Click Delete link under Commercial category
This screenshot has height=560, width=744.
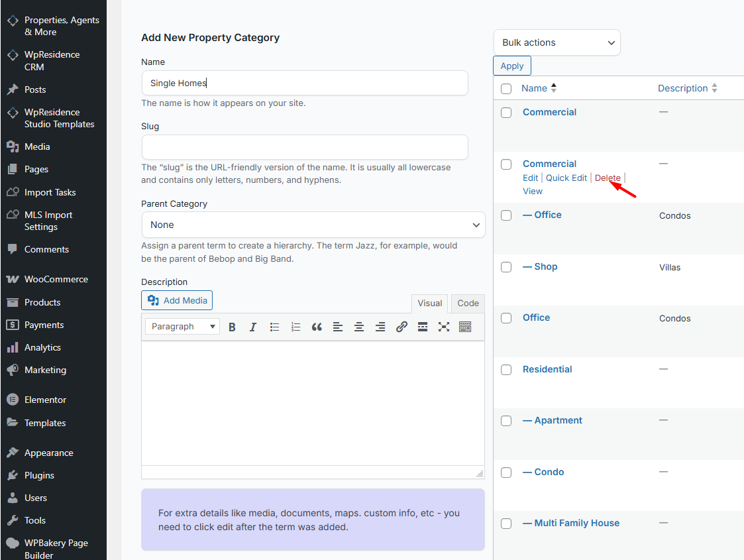pos(608,178)
